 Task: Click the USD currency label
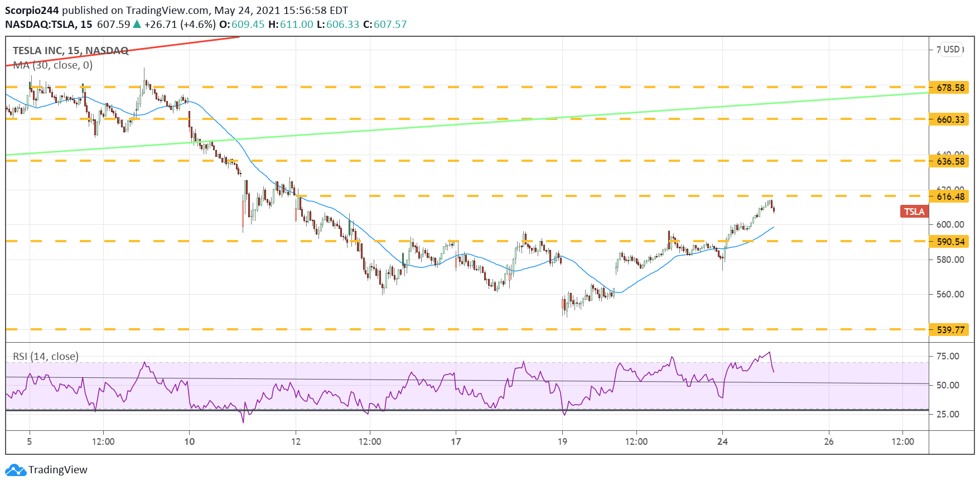(952, 49)
